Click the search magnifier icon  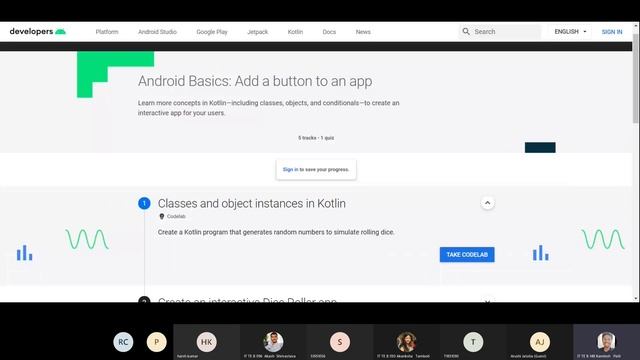(466, 31)
